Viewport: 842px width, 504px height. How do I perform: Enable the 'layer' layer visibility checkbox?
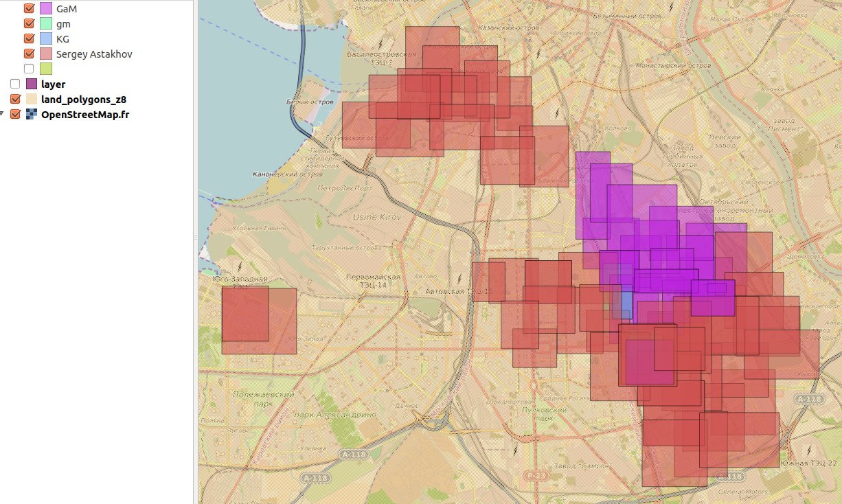(x=15, y=84)
